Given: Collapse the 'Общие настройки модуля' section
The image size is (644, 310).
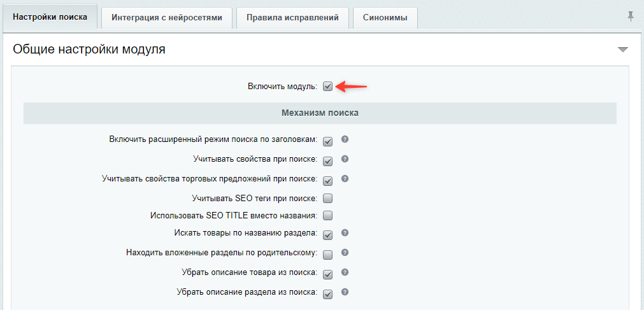Looking at the screenshot, I should point(623,50).
